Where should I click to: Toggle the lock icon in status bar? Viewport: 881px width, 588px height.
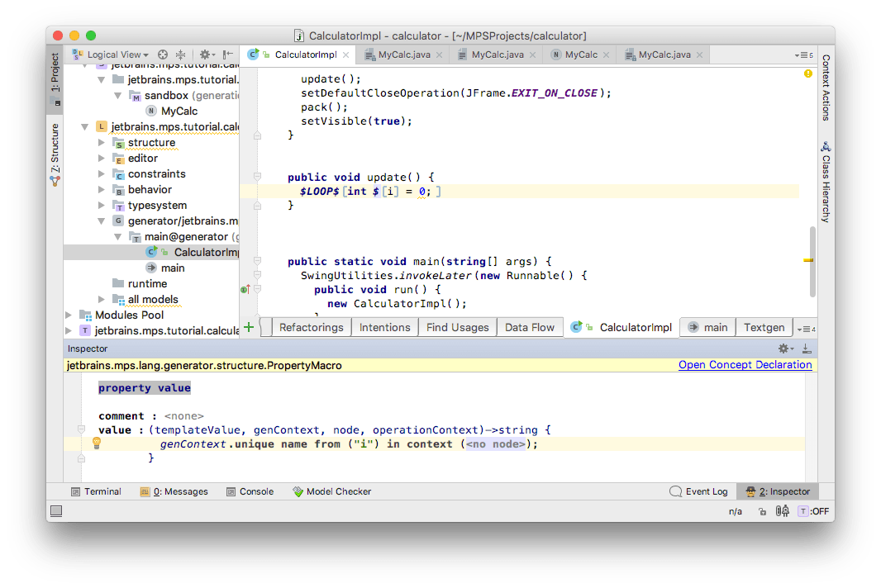pyautogui.click(x=761, y=511)
